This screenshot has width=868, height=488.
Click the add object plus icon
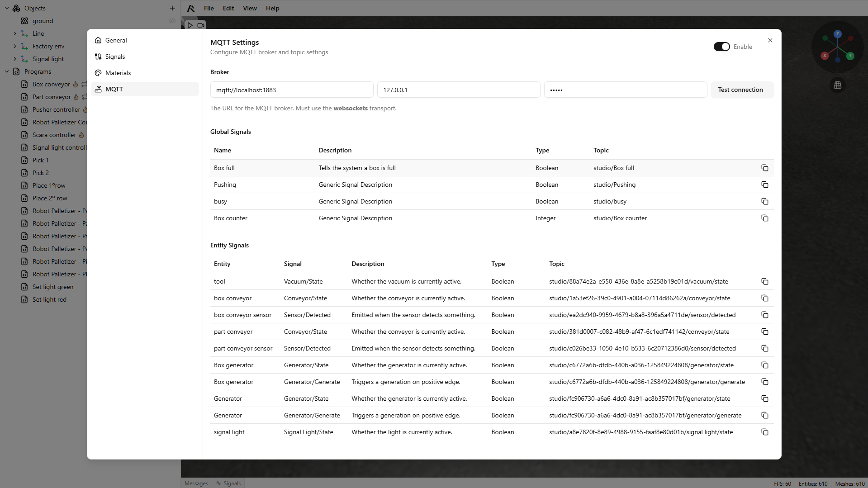tap(172, 8)
